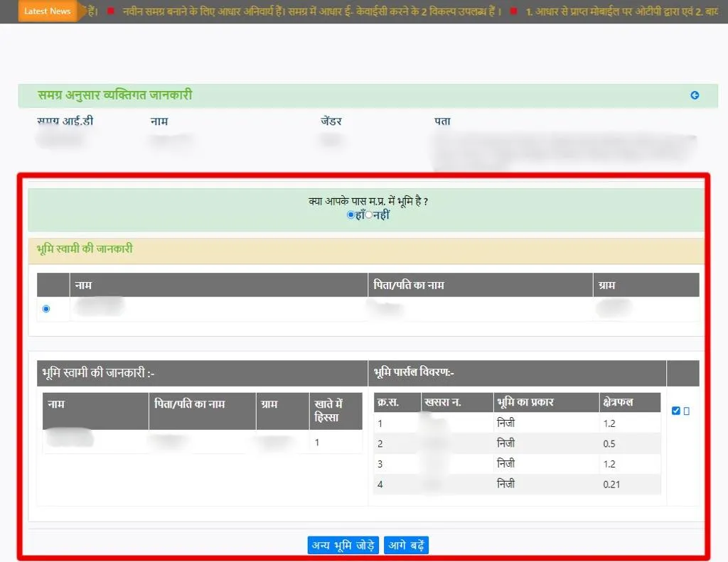Select the नहीं radio button
The image size is (728, 562).
pyautogui.click(x=369, y=215)
